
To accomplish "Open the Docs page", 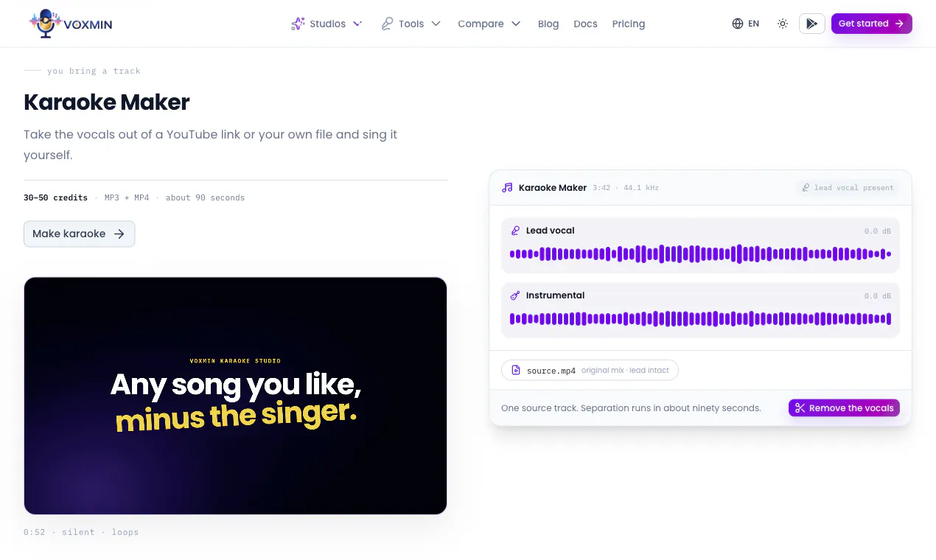I will coord(585,24).
